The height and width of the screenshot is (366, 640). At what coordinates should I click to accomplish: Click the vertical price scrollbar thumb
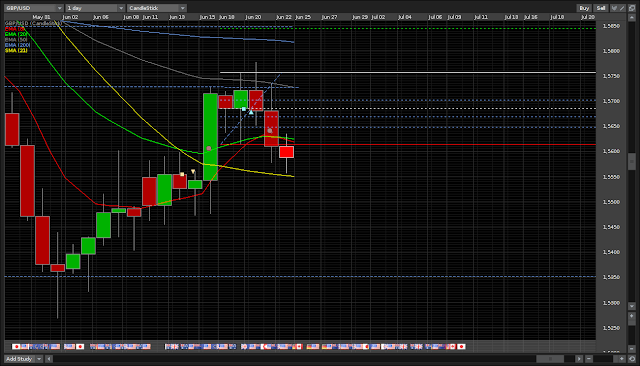coord(632,162)
